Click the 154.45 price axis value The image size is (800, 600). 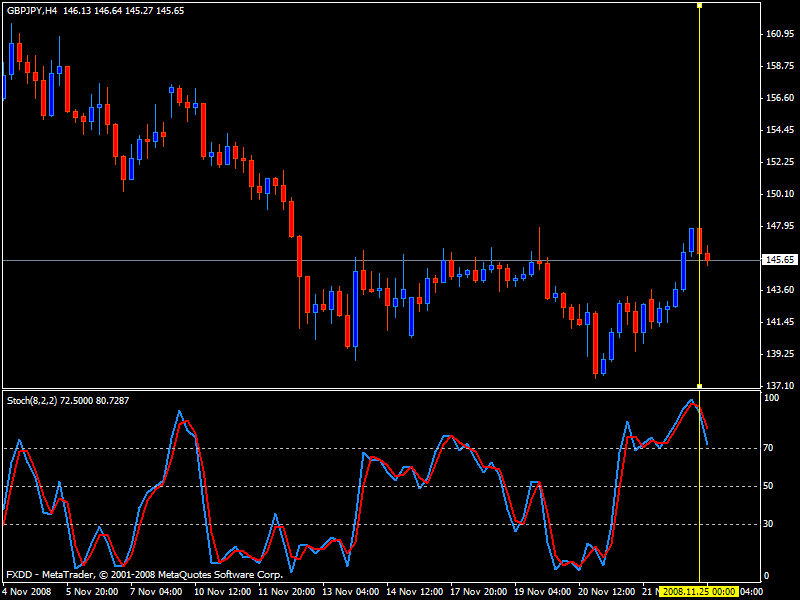tap(779, 130)
